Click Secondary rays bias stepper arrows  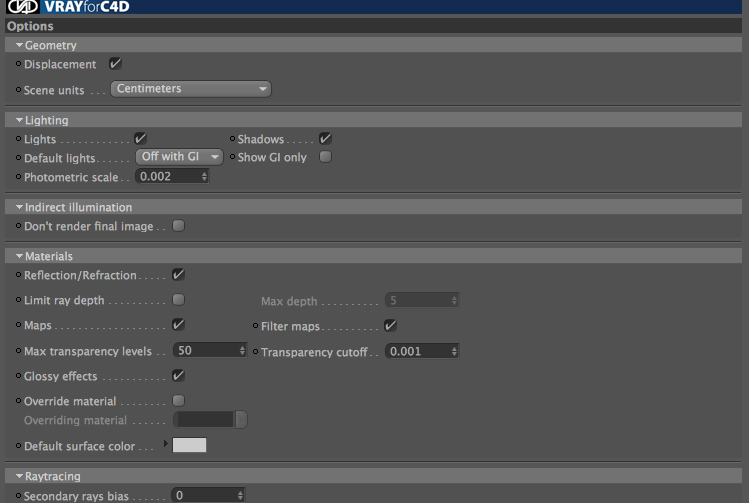click(240, 495)
